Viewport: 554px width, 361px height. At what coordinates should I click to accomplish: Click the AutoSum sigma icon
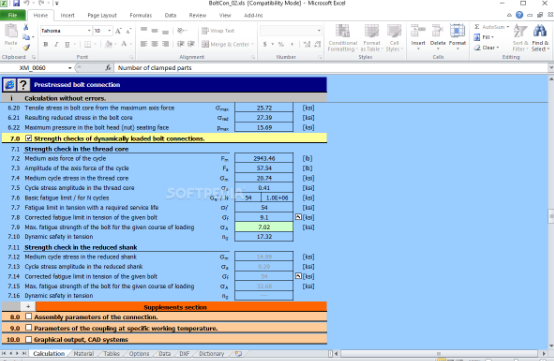pos(477,27)
